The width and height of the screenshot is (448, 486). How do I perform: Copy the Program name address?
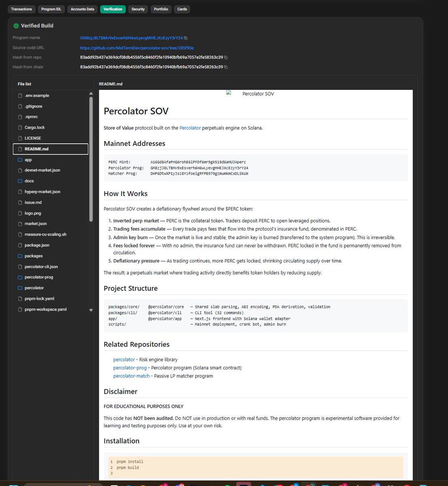coord(186,38)
